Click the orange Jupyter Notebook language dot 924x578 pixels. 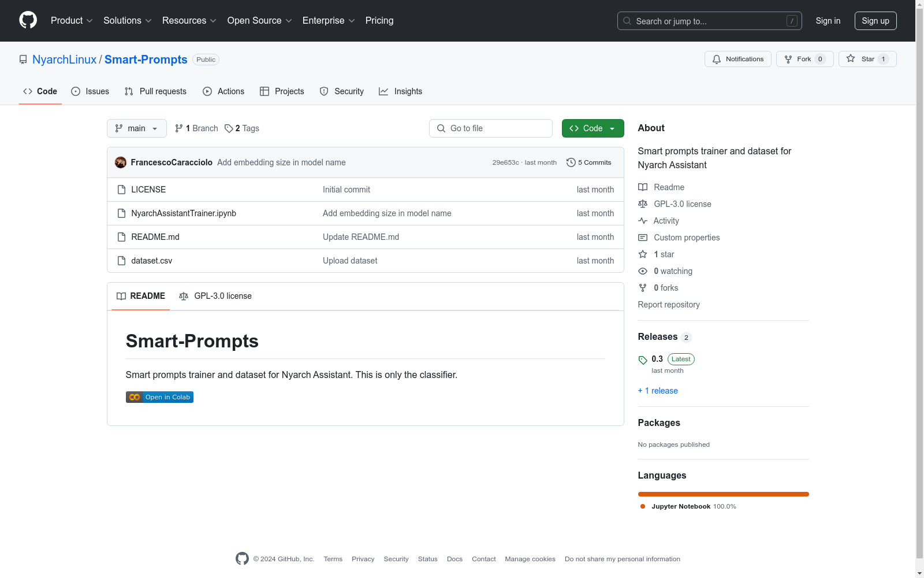pyautogui.click(x=643, y=506)
